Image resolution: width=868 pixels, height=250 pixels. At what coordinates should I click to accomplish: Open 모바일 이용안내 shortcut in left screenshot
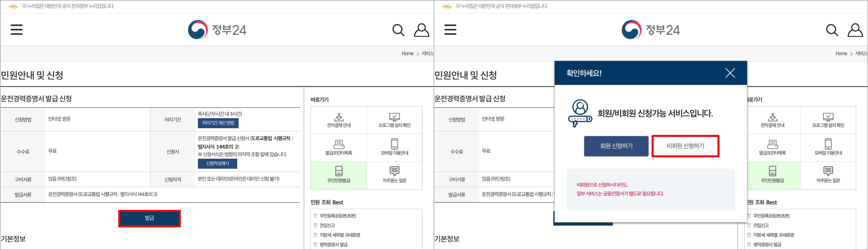click(394, 148)
